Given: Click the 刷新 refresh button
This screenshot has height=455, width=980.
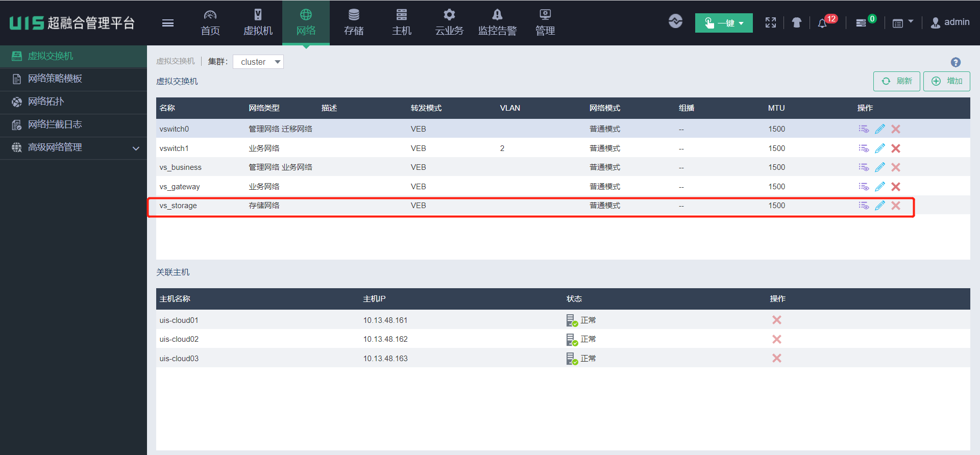Looking at the screenshot, I should tap(896, 81).
